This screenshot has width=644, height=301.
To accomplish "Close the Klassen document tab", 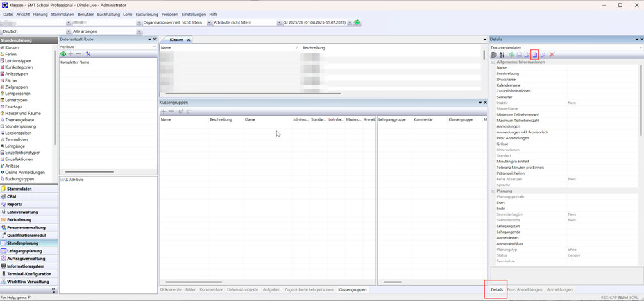I will tap(189, 40).
